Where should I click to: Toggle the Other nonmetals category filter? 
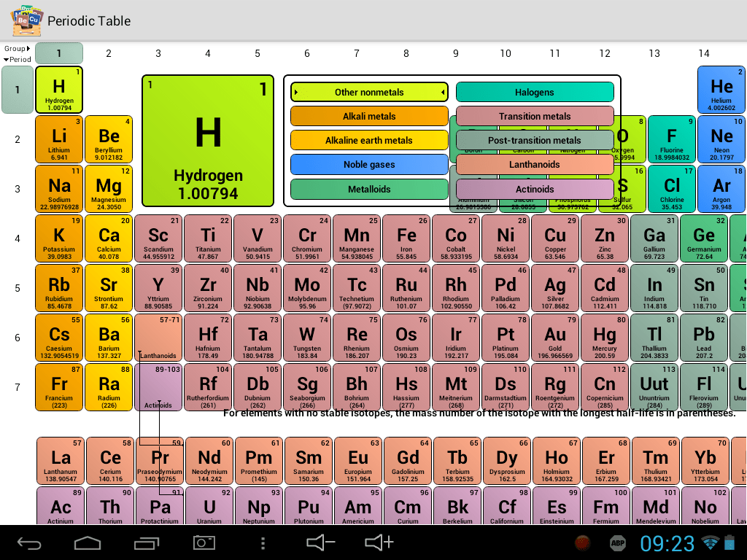pyautogui.click(x=369, y=93)
